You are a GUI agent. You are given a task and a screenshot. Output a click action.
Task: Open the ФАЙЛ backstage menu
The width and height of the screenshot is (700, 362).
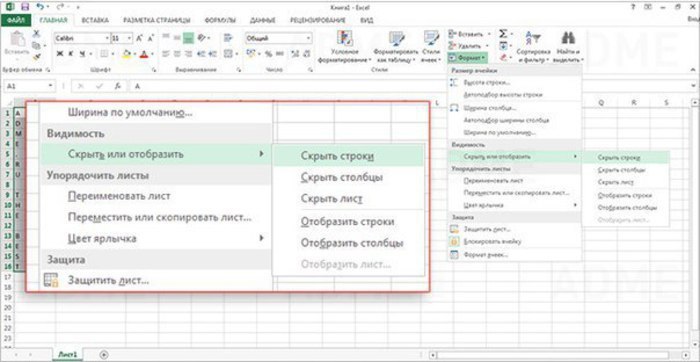[x=15, y=20]
